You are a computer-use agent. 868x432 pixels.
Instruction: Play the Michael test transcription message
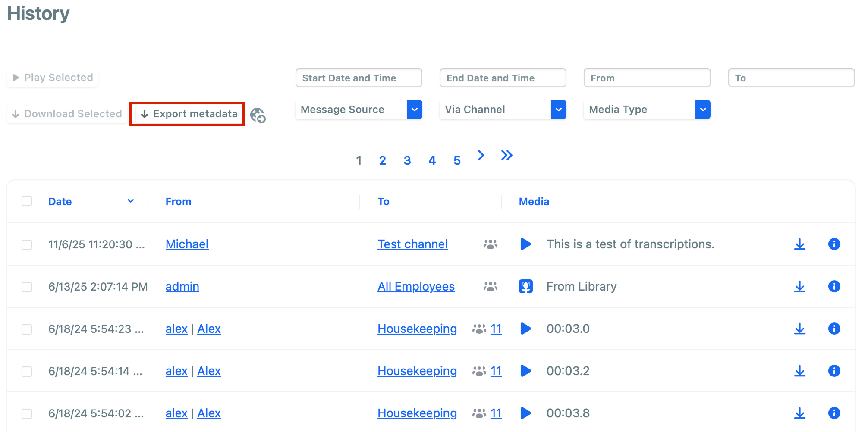(525, 244)
